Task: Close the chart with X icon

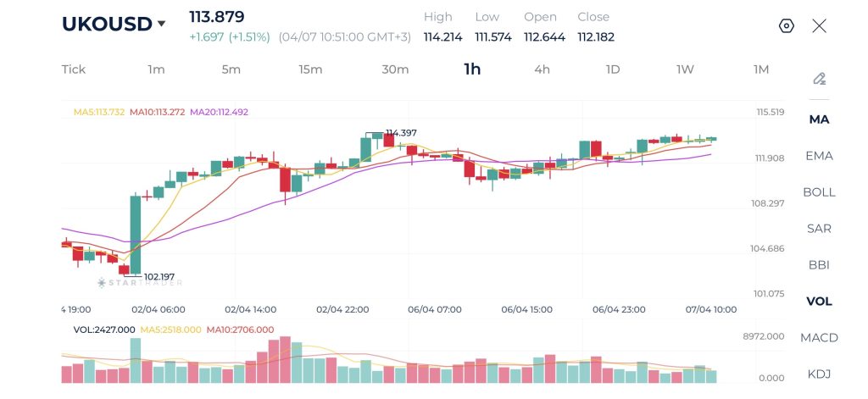Action: click(x=820, y=26)
